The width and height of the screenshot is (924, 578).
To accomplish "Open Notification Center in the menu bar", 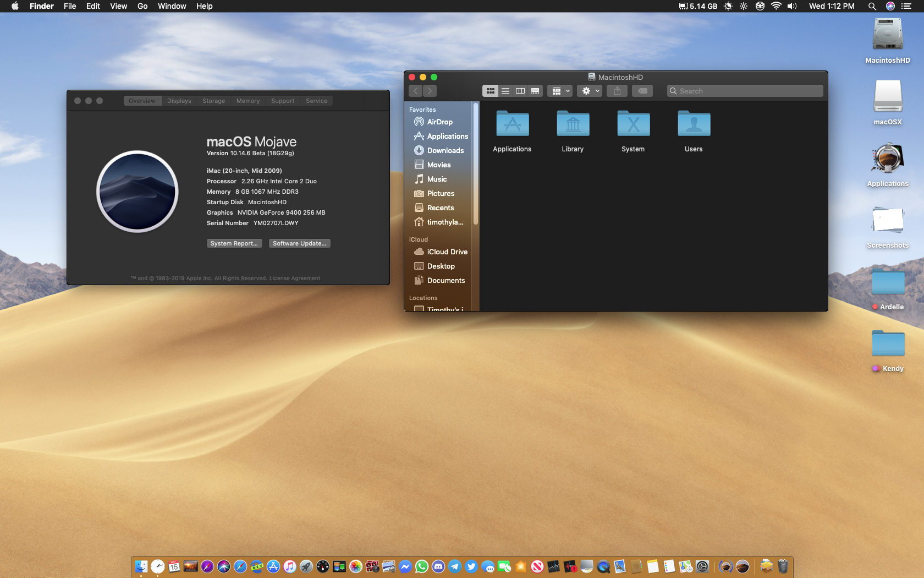I will click(906, 6).
